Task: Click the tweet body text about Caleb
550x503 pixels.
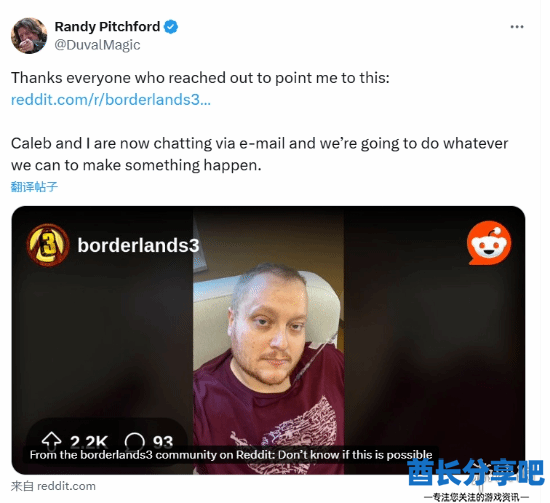Action: (x=260, y=154)
